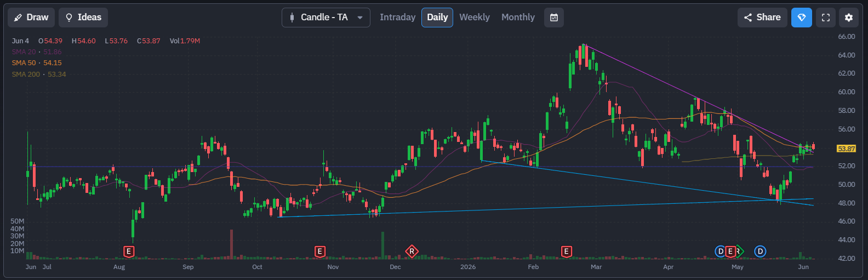Click the blue diamond premium icon
868x280 pixels.
[x=802, y=18]
